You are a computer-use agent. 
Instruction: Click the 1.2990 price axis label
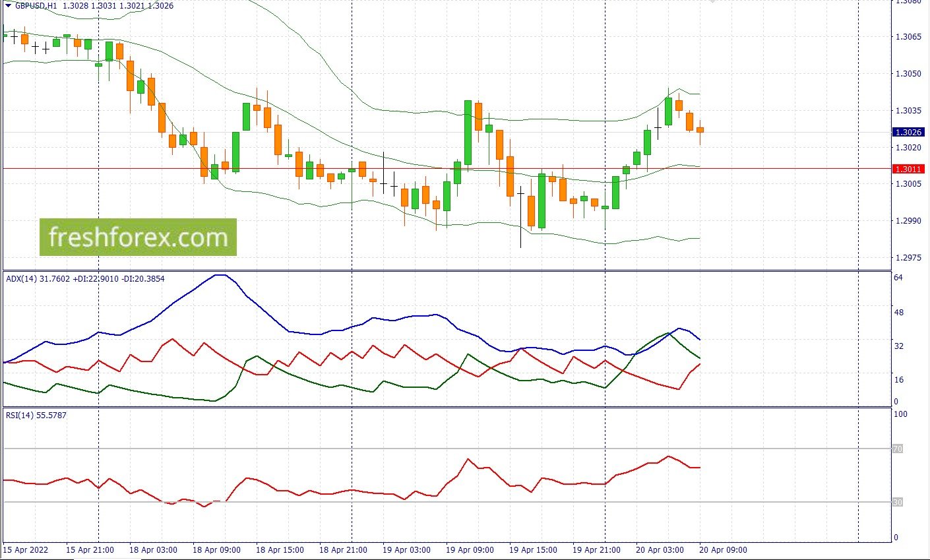click(908, 221)
